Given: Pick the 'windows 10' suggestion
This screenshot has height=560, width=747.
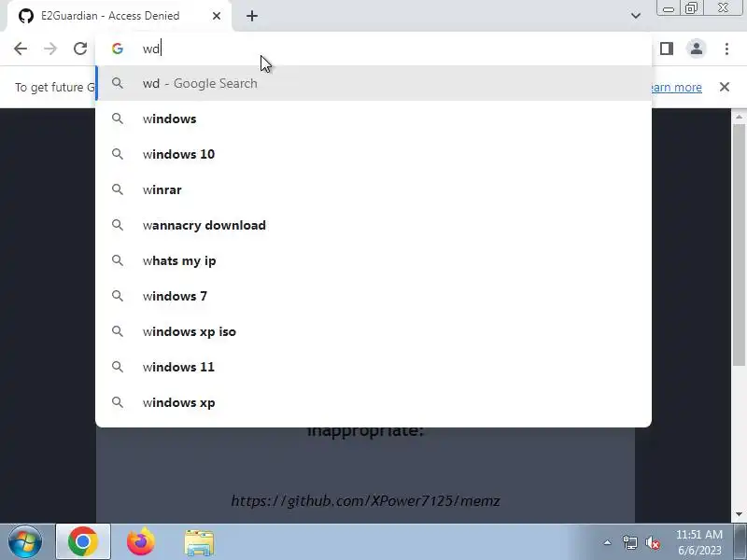Looking at the screenshot, I should 373,154.
